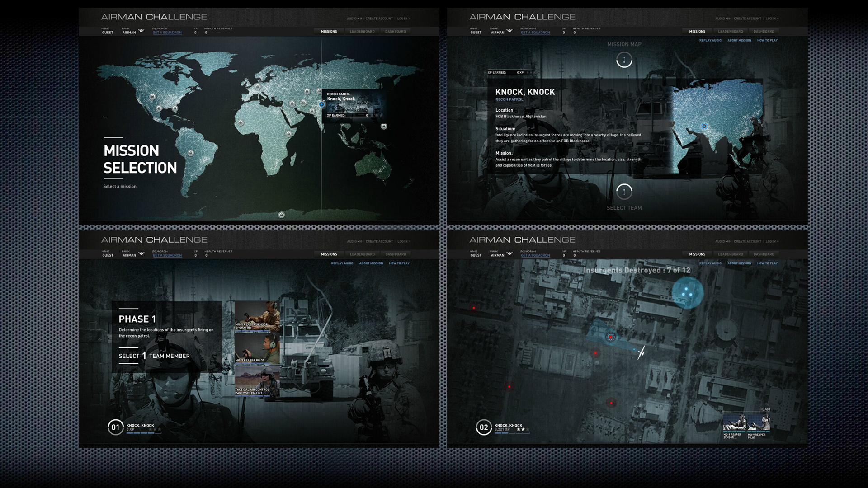
Task: Select the Tactical Air Control Party Specialist thumbnail
Action: [257, 381]
